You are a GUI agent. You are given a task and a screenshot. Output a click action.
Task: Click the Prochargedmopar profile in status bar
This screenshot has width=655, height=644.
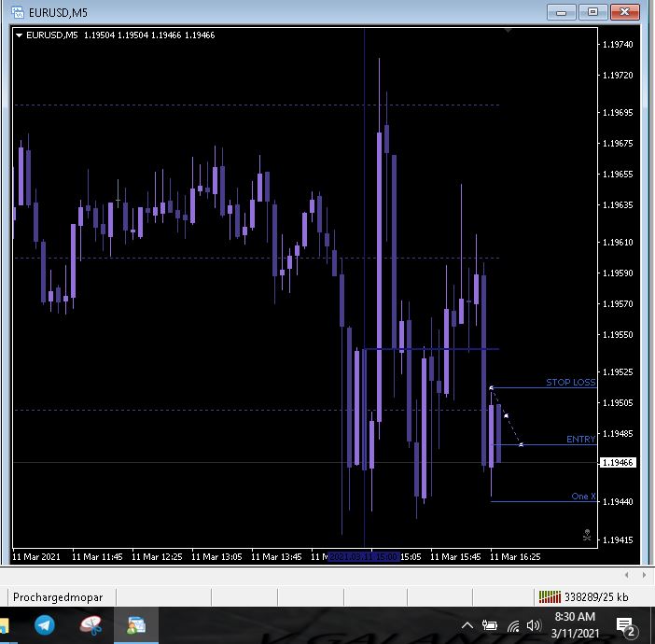pos(58,597)
